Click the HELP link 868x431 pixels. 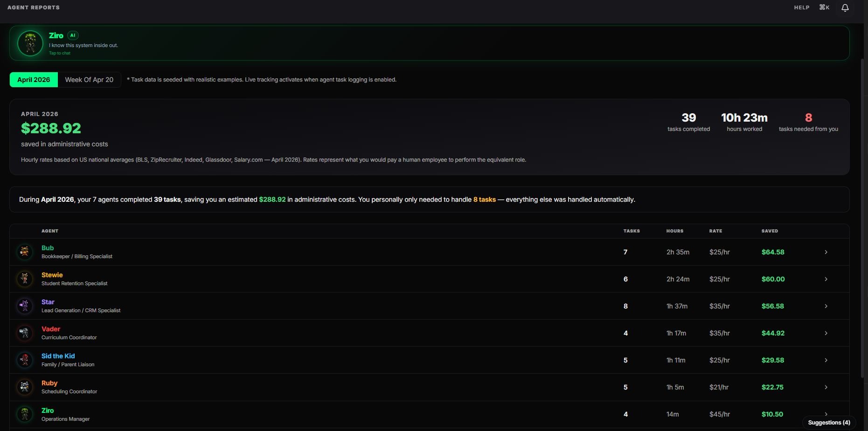[801, 7]
